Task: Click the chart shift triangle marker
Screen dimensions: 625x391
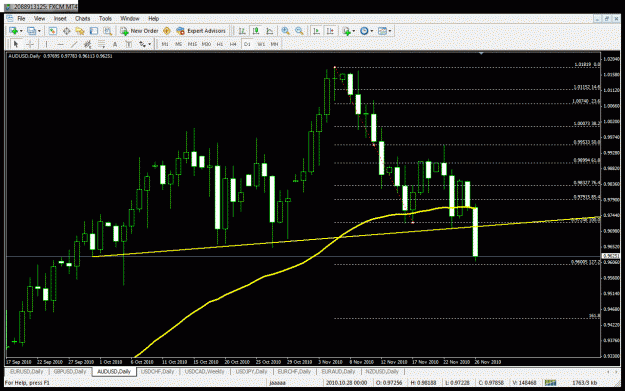Action: click(x=481, y=53)
